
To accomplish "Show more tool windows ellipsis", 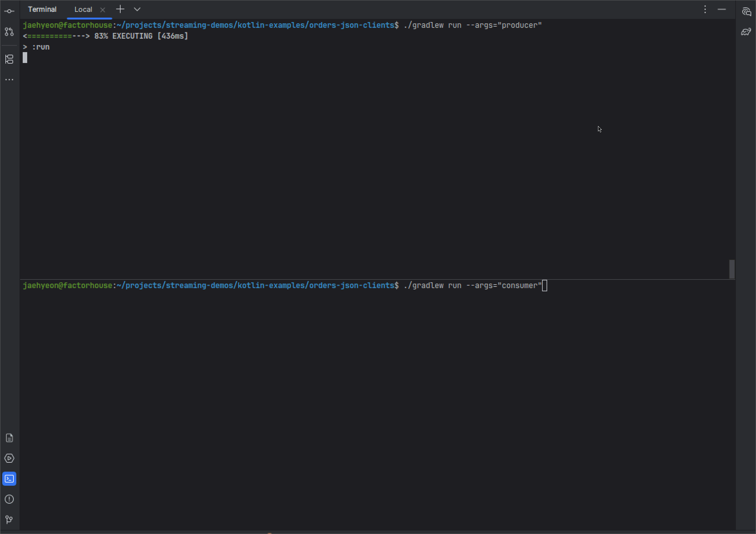I will coord(9,79).
